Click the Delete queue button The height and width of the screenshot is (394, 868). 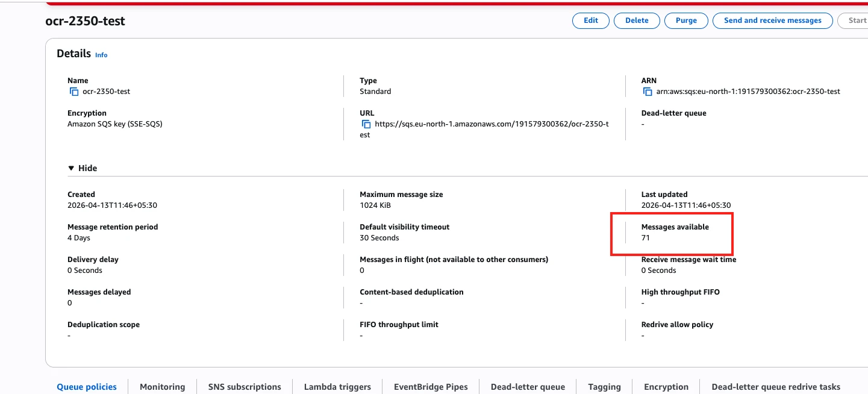637,20
